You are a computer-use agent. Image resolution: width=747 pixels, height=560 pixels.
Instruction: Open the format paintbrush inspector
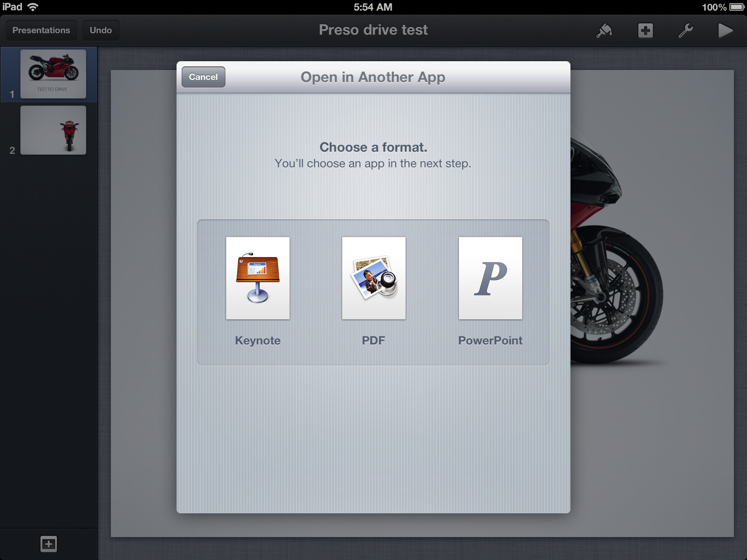[x=604, y=31]
